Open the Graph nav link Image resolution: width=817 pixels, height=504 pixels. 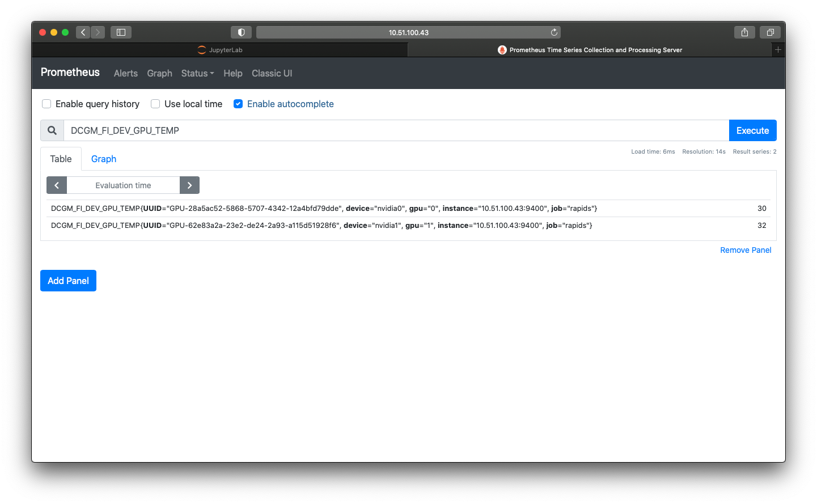point(159,73)
